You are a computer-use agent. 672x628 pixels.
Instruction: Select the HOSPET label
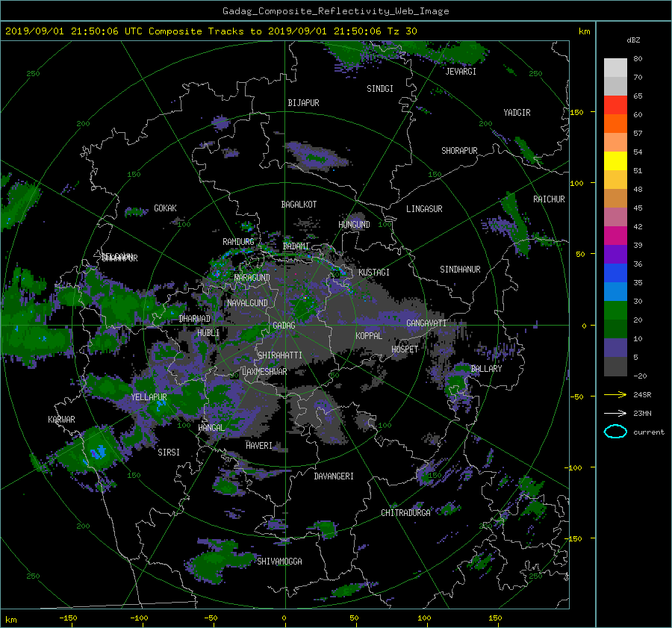click(405, 349)
